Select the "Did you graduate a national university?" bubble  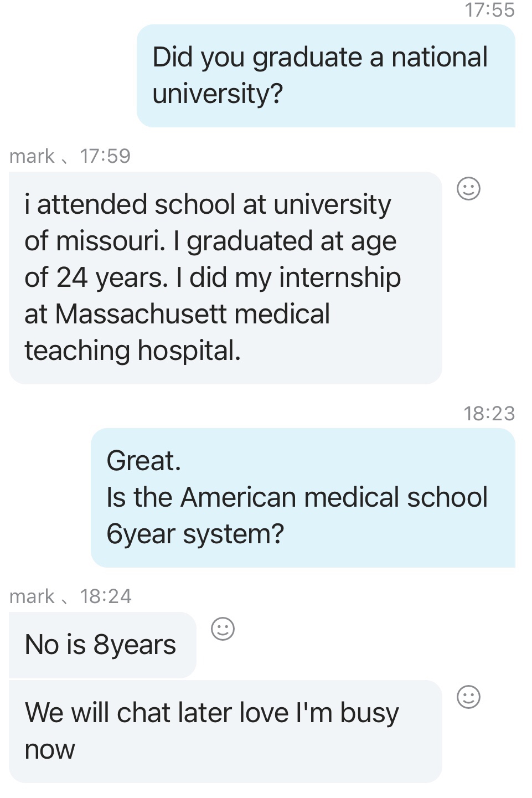pyautogui.click(x=326, y=75)
